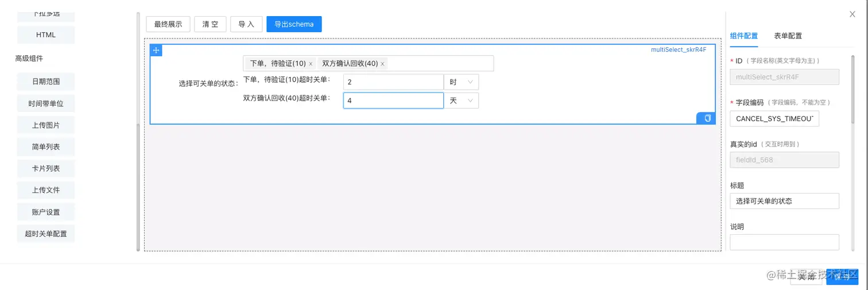Screen dimensions: 868x290
Task: Click the move handle icon on the component
Action: click(156, 51)
